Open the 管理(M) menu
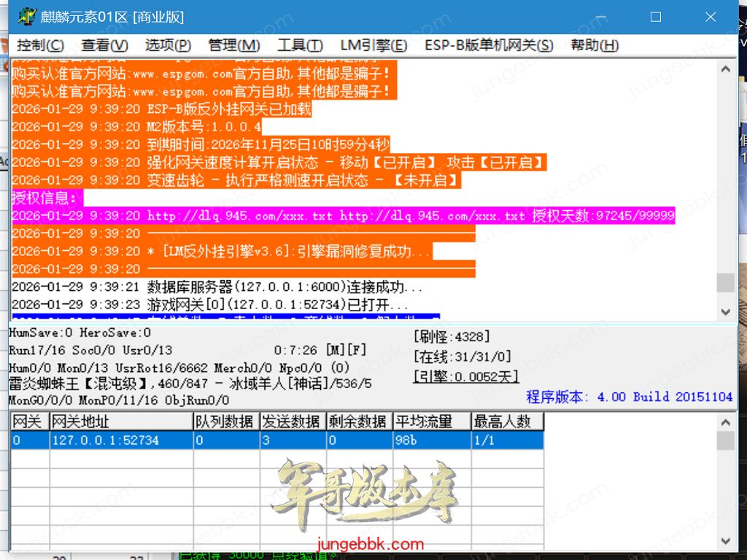Screen dimensions: 747x560 coord(233,45)
